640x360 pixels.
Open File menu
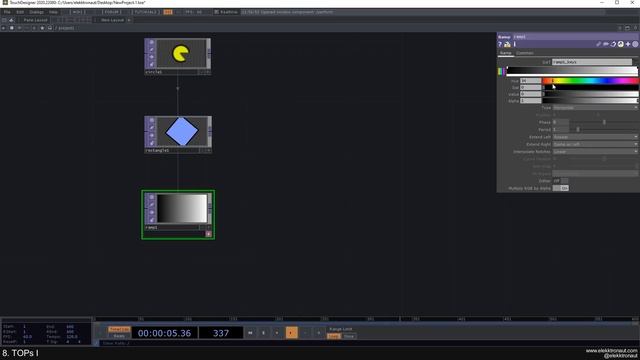coord(7,12)
